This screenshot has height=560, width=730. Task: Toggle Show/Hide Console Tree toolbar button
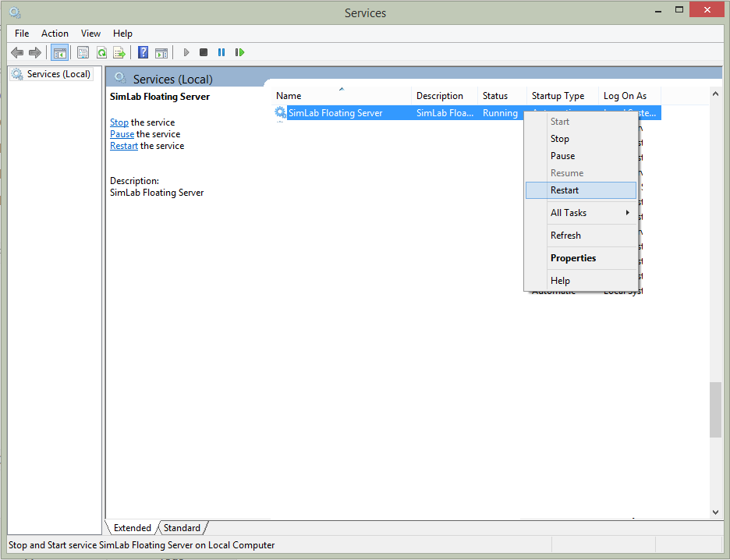point(59,52)
